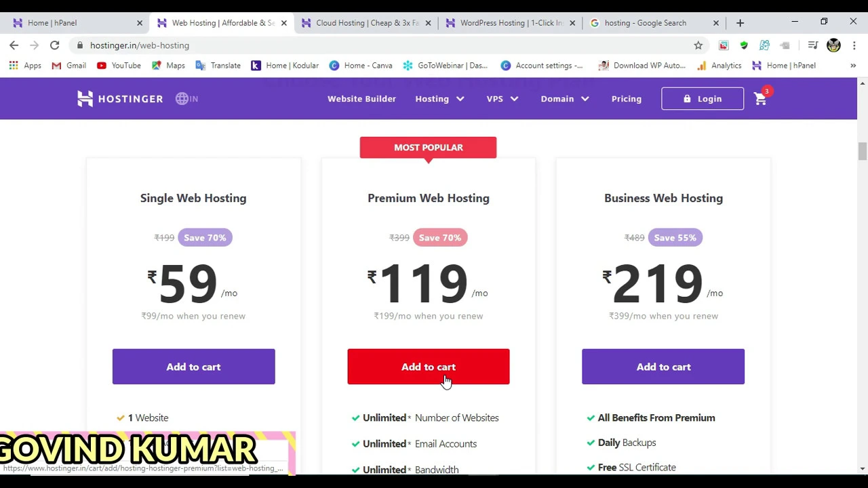Screen dimensions: 868x488
Task: Close the WordPress Hosting tab
Action: [572, 23]
